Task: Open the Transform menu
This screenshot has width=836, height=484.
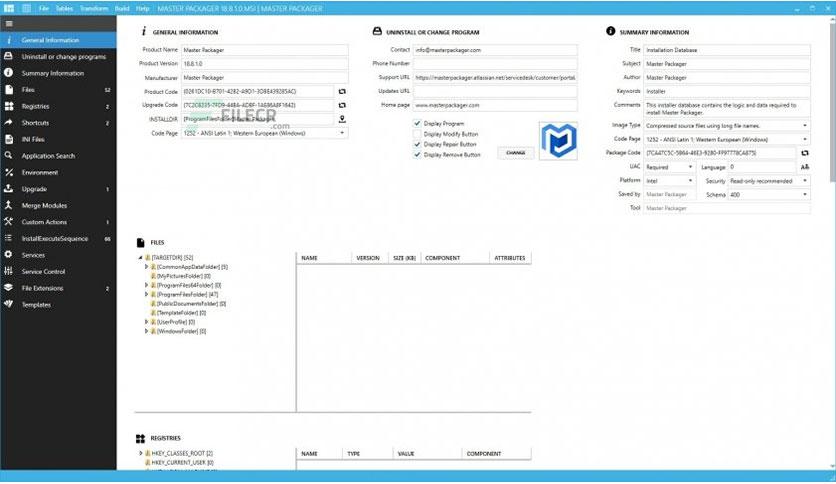Action: (94, 9)
